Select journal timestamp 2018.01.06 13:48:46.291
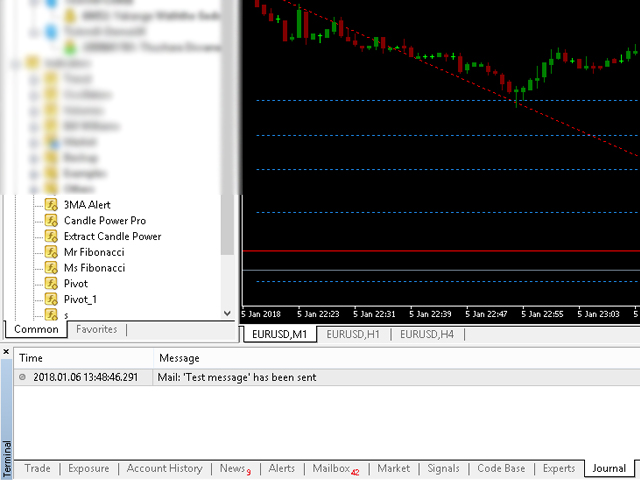This screenshot has height=480, width=640. [x=85, y=377]
